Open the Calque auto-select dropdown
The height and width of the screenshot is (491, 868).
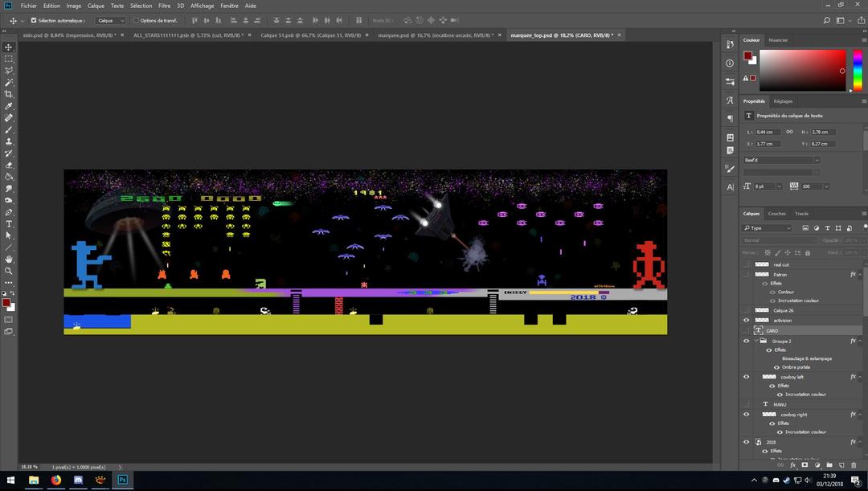point(110,20)
